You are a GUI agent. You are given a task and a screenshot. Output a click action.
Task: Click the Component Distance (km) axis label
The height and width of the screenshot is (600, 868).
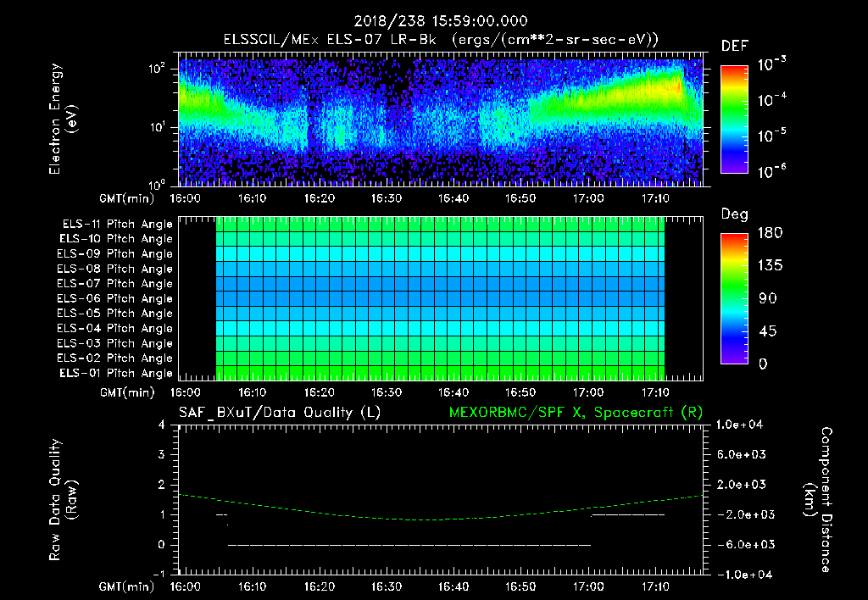[x=818, y=500]
